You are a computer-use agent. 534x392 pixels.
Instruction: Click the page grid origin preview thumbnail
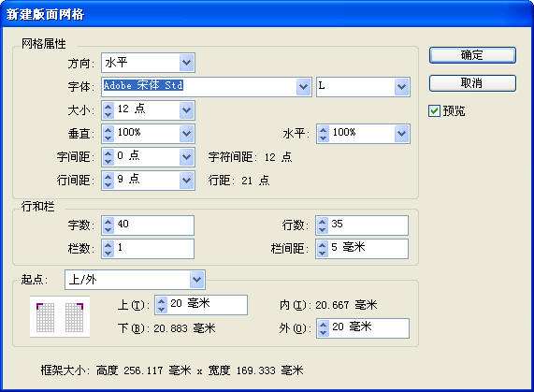[60, 317]
